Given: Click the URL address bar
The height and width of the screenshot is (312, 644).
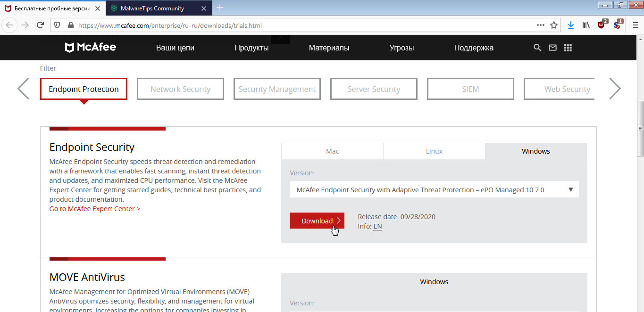Looking at the screenshot, I should tap(304, 25).
